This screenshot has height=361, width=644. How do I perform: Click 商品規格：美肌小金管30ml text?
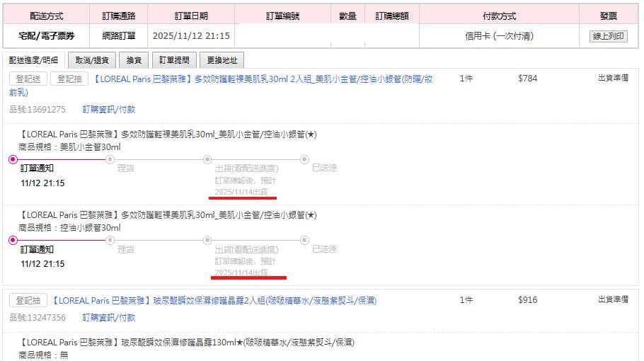coord(69,147)
